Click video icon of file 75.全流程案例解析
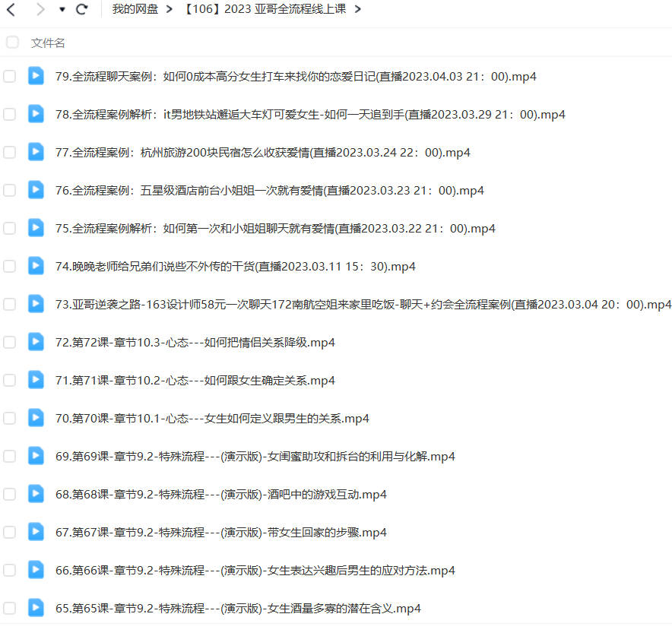 [36, 228]
